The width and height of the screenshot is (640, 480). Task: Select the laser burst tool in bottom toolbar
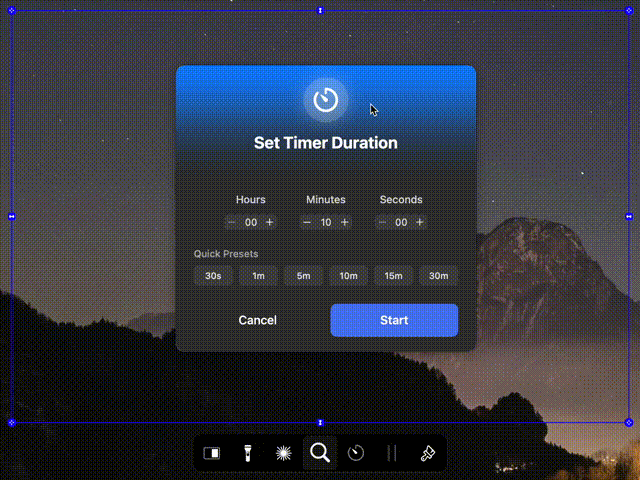(x=284, y=453)
